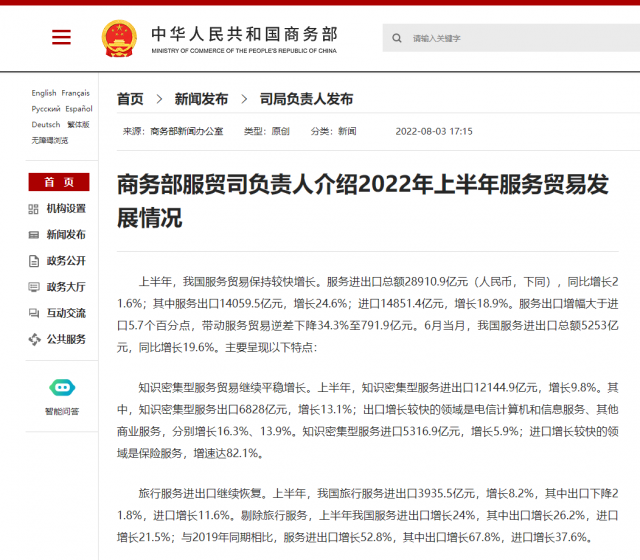This screenshot has width=640, height=560.
Task: Click the 政务公开 document icon
Action: tap(34, 261)
